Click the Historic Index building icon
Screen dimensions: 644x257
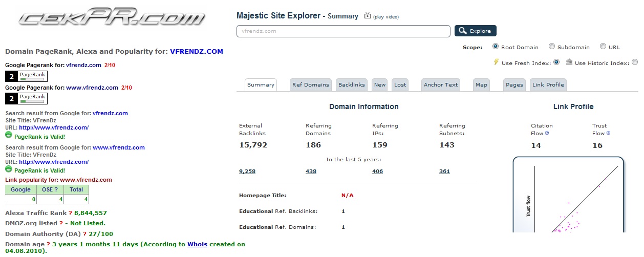(x=569, y=62)
